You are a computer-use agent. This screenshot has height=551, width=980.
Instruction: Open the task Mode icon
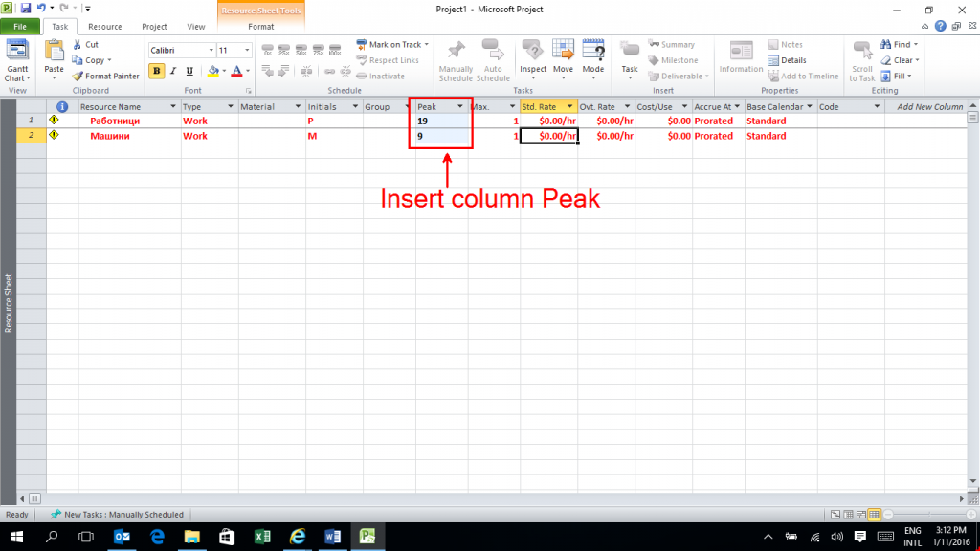click(x=593, y=51)
